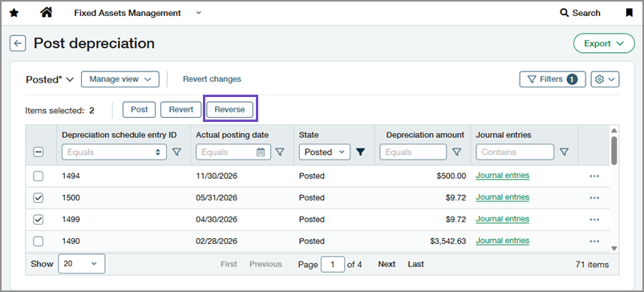The height and width of the screenshot is (292, 644).
Task: Open the Manage view dropdown
Action: click(x=120, y=79)
